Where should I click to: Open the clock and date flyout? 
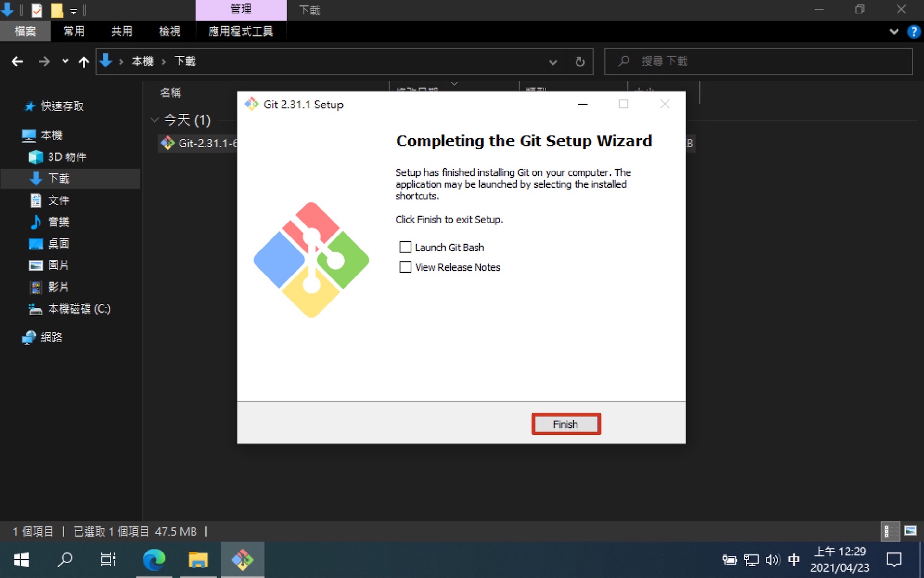(x=840, y=560)
